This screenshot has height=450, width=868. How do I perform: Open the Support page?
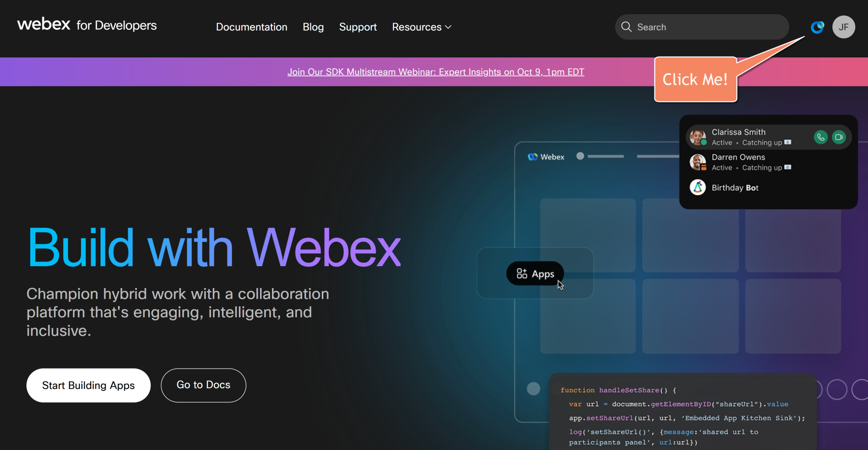(x=358, y=27)
